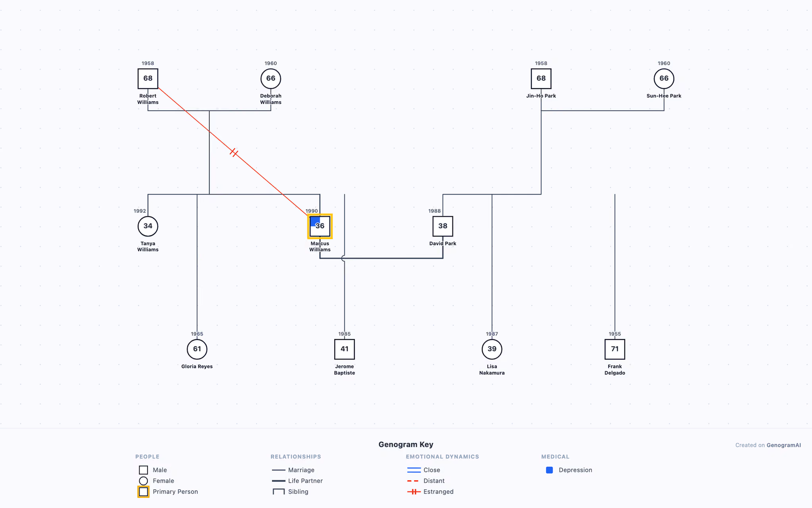Click the blue Depression color swatch

550,470
